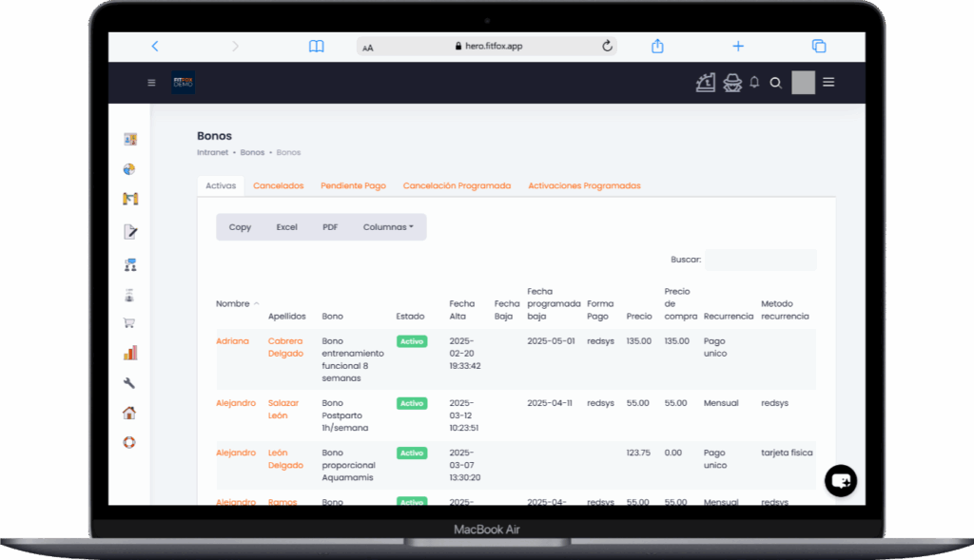Open the right-side header hamburger menu
The image size is (974, 560).
click(x=828, y=83)
